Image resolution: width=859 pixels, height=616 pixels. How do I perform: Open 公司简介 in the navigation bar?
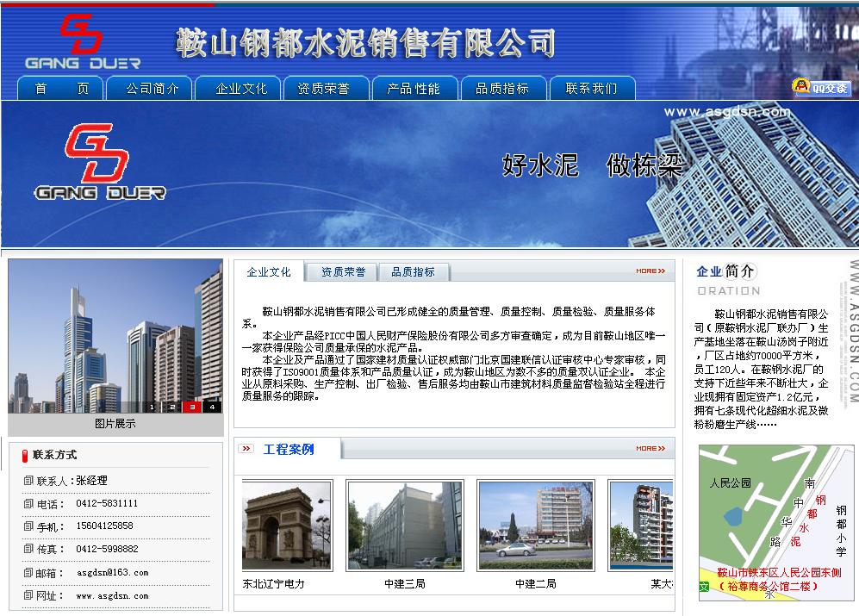tap(153, 89)
